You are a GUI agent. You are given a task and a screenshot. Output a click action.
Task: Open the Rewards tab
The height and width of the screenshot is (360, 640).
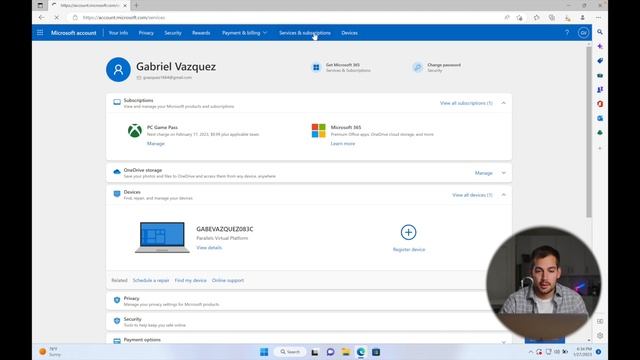click(x=201, y=33)
